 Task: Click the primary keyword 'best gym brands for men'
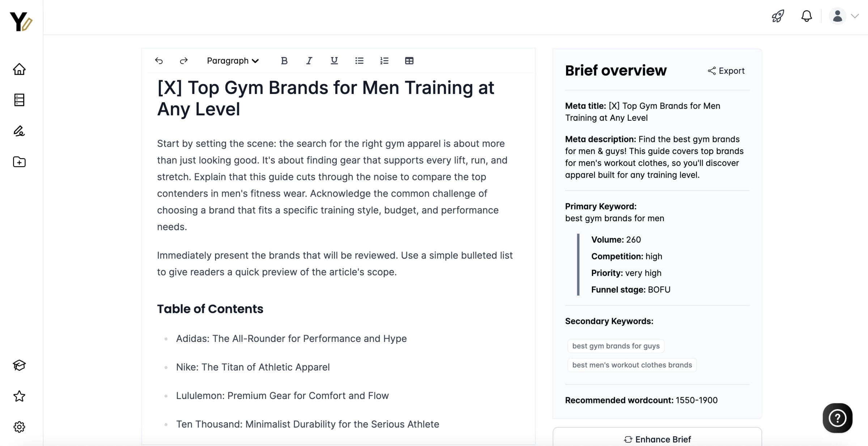tap(615, 218)
